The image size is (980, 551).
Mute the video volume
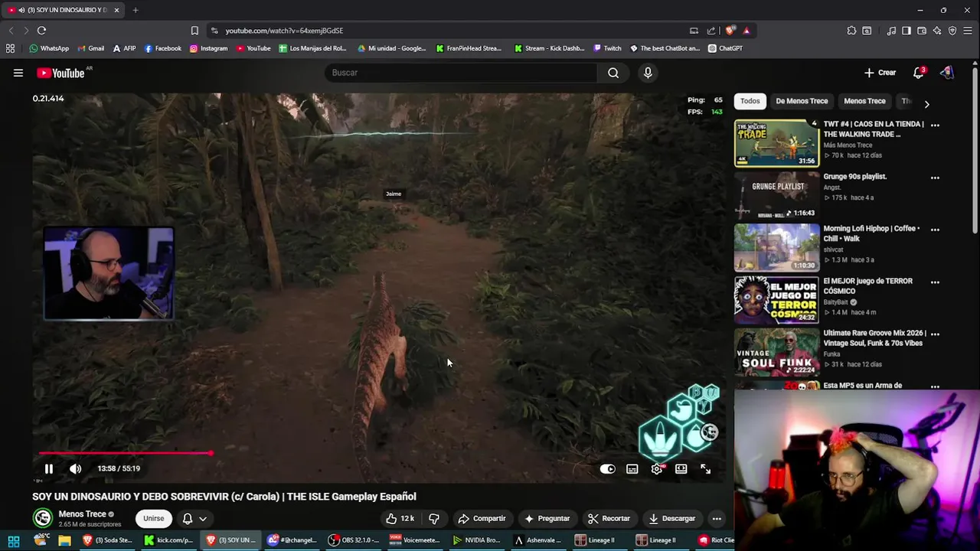pyautogui.click(x=75, y=468)
